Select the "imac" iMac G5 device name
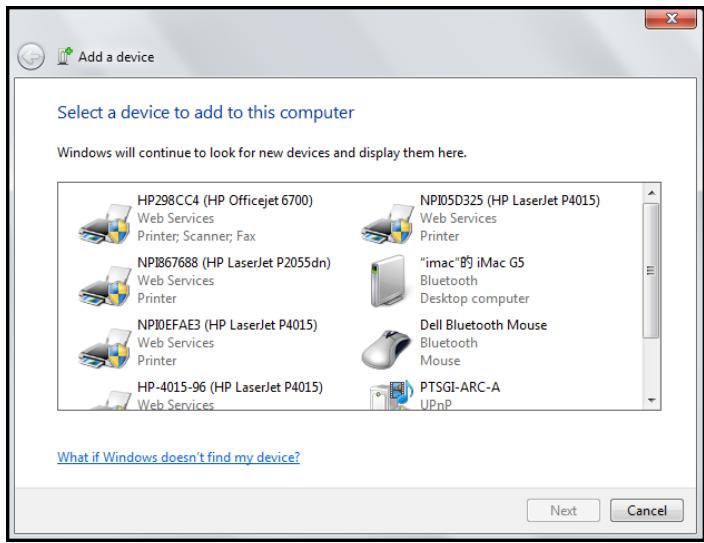This screenshot has height=543, width=704. 472,262
